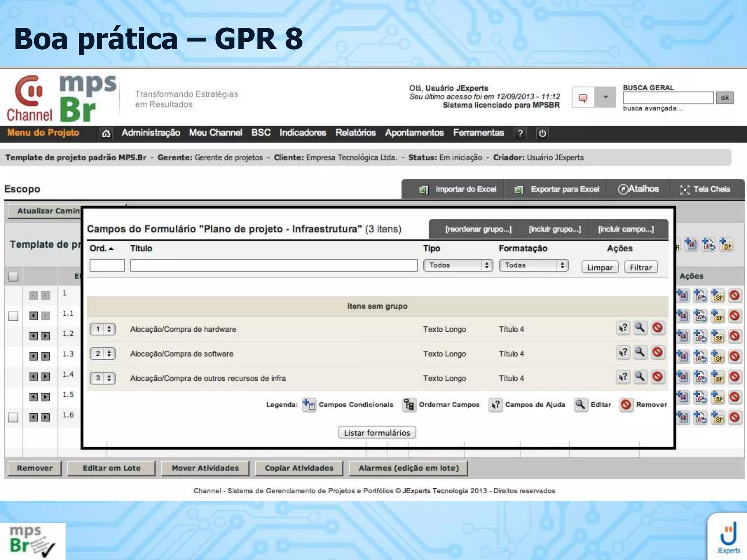Click the remove icon in scope row 1.6
The image size is (747, 560).
click(x=735, y=417)
